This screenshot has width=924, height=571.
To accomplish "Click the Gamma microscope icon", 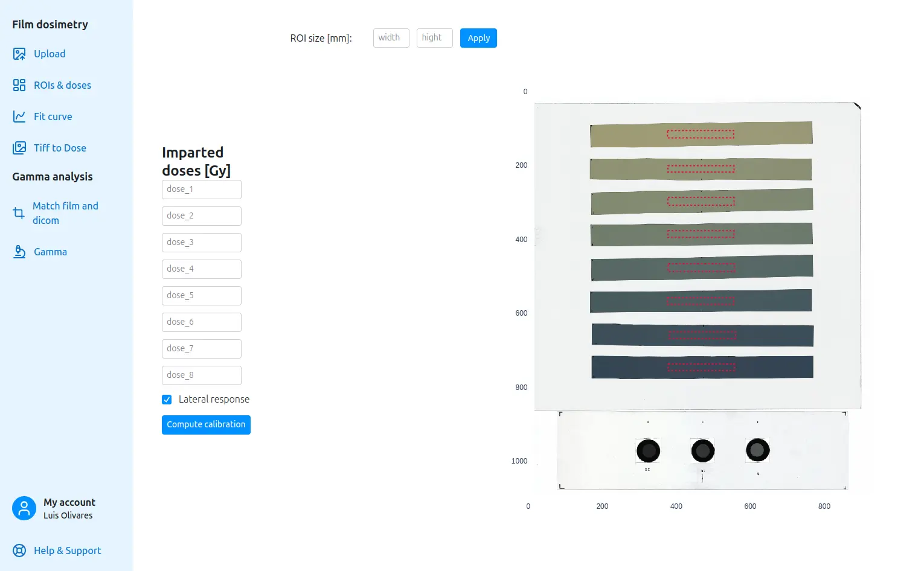I will point(19,252).
